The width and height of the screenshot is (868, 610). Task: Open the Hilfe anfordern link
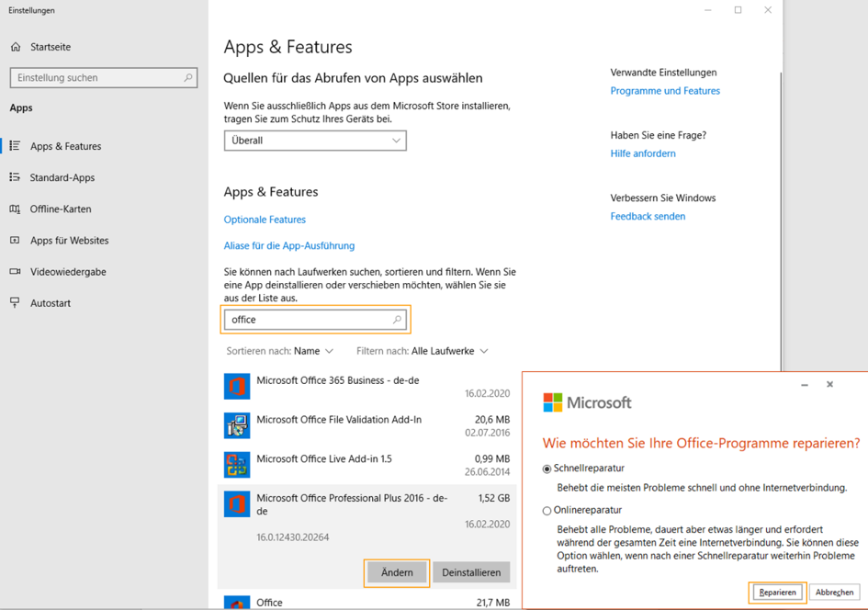coord(643,153)
